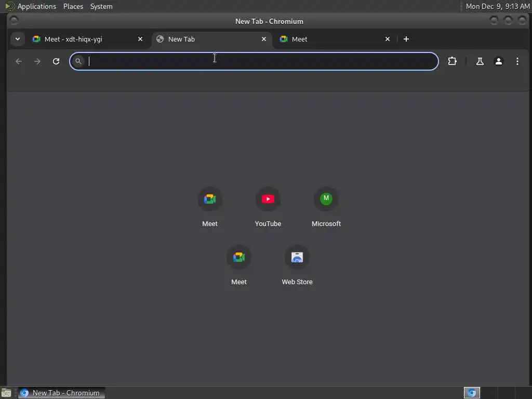Close the New Tab tab
Screen dimensions: 532x399
tap(263, 39)
